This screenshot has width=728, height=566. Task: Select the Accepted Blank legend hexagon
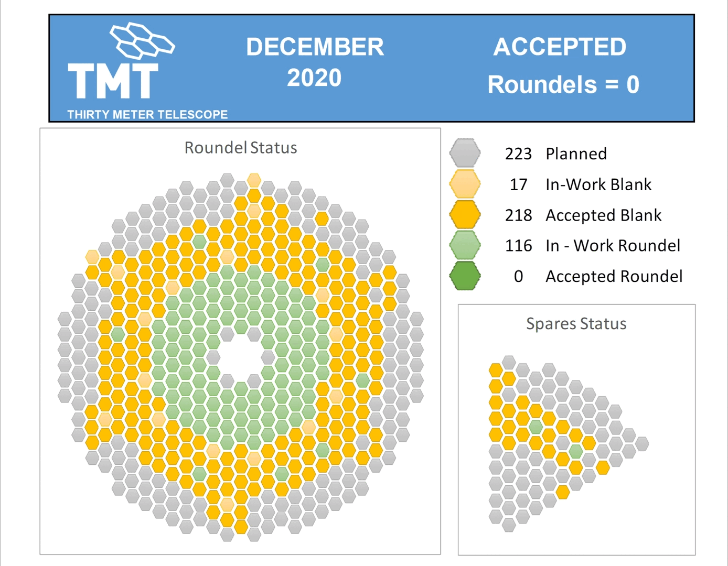pos(465,215)
